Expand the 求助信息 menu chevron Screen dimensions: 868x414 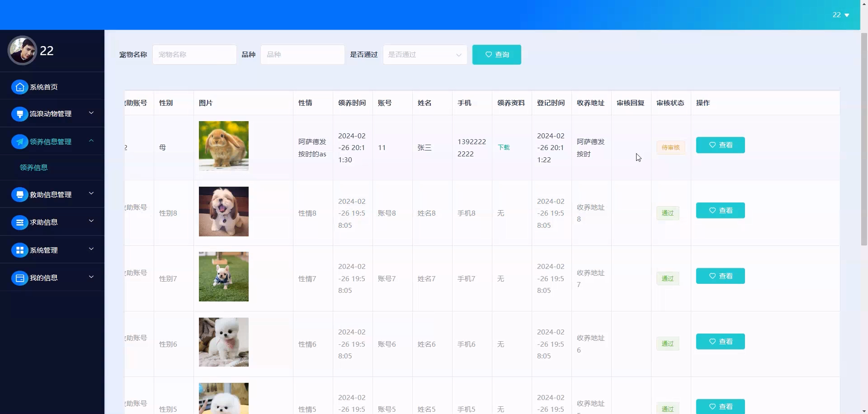coord(91,221)
